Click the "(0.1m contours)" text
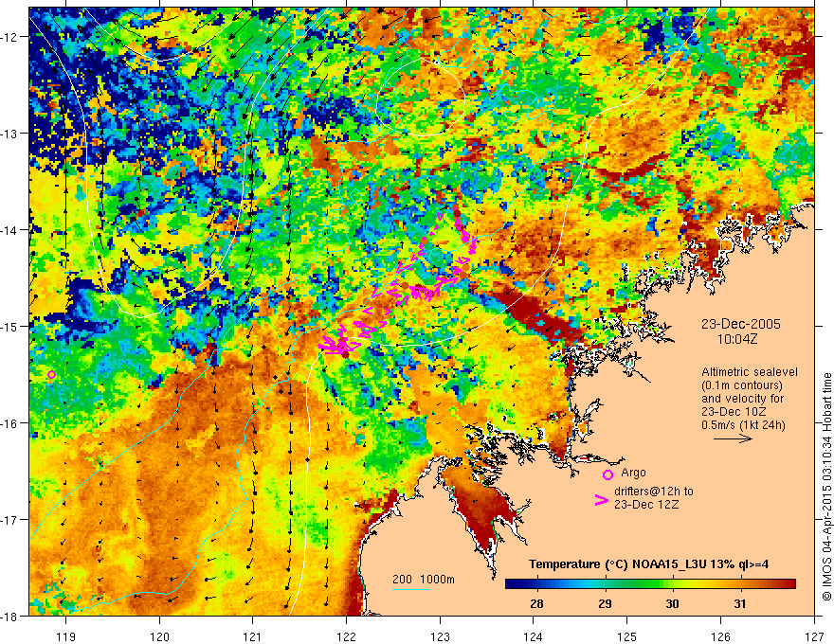Image resolution: width=834 pixels, height=644 pixels. coord(742,385)
